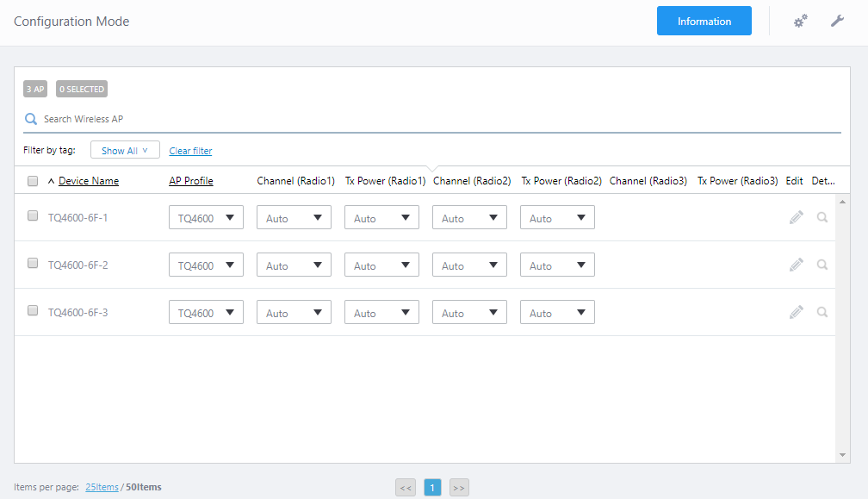The image size is (868, 499).
Task: Go to next page button
Action: pos(459,488)
